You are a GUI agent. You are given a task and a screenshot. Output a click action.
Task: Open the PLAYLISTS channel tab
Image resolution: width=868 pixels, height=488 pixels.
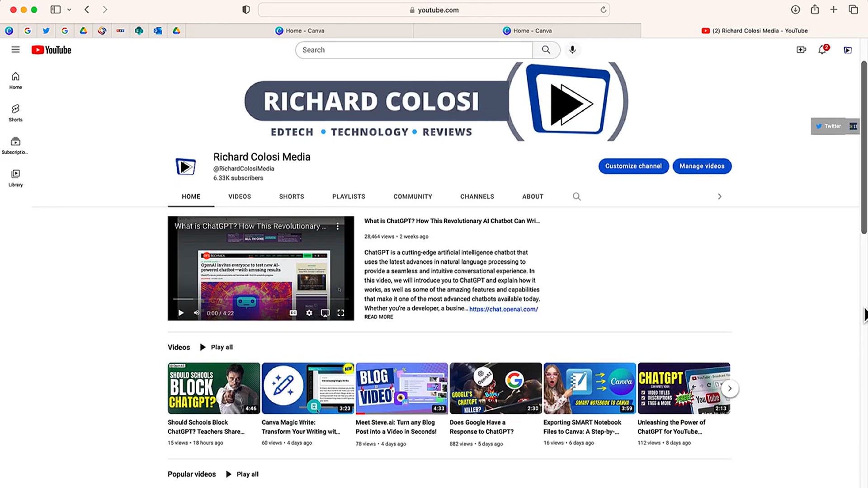pos(349,197)
